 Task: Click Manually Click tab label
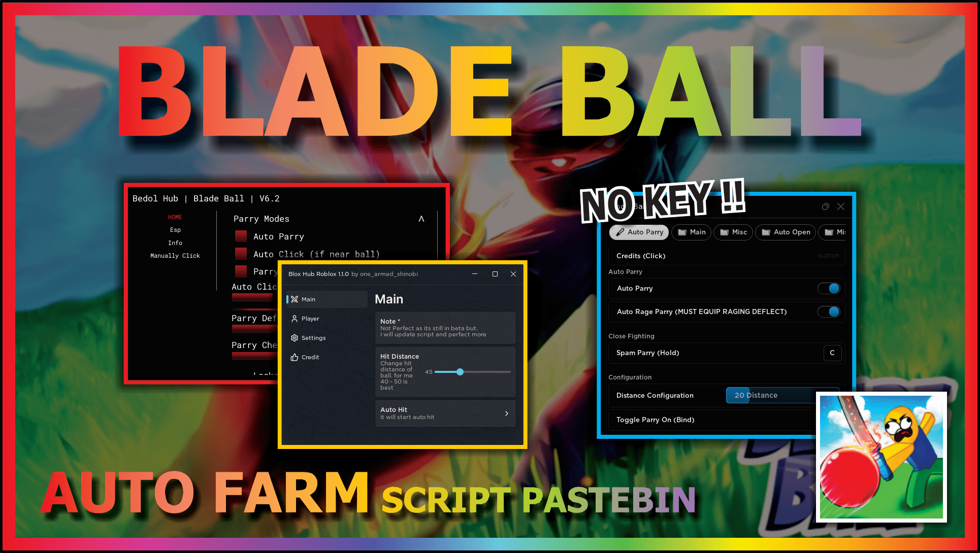coord(176,255)
